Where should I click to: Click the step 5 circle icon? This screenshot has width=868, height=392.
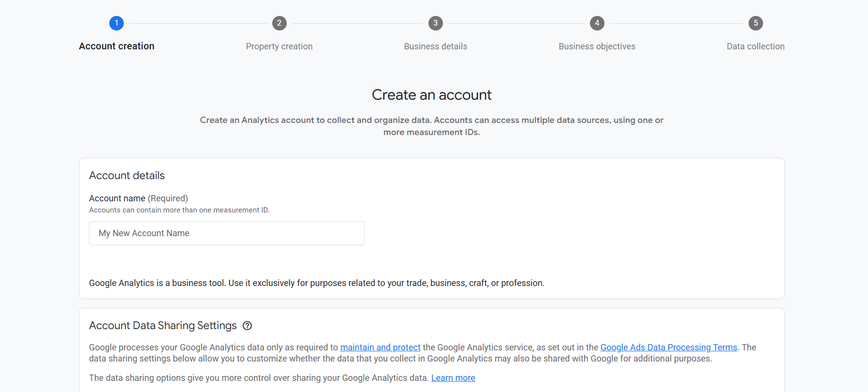click(755, 23)
